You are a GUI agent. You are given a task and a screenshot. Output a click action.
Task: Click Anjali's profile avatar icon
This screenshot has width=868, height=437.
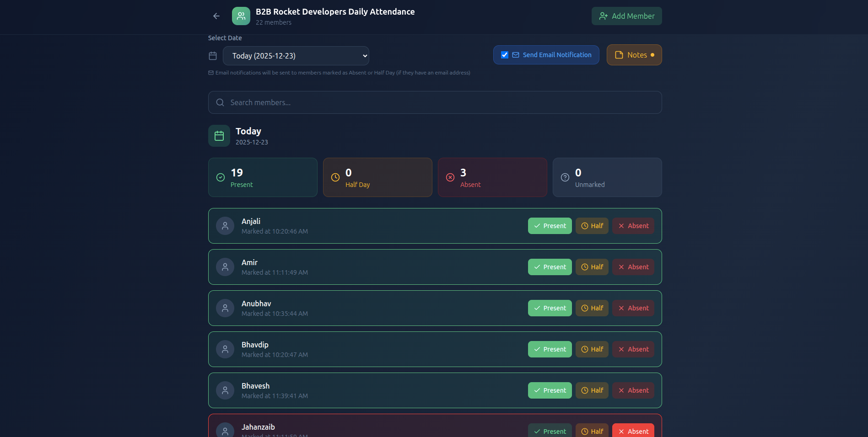click(x=225, y=225)
